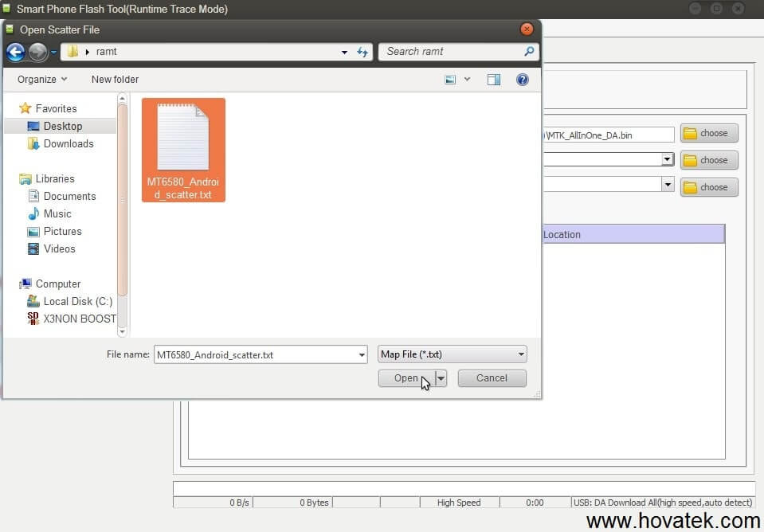Click New folder in the command bar
This screenshot has width=764, height=532.
click(x=114, y=79)
